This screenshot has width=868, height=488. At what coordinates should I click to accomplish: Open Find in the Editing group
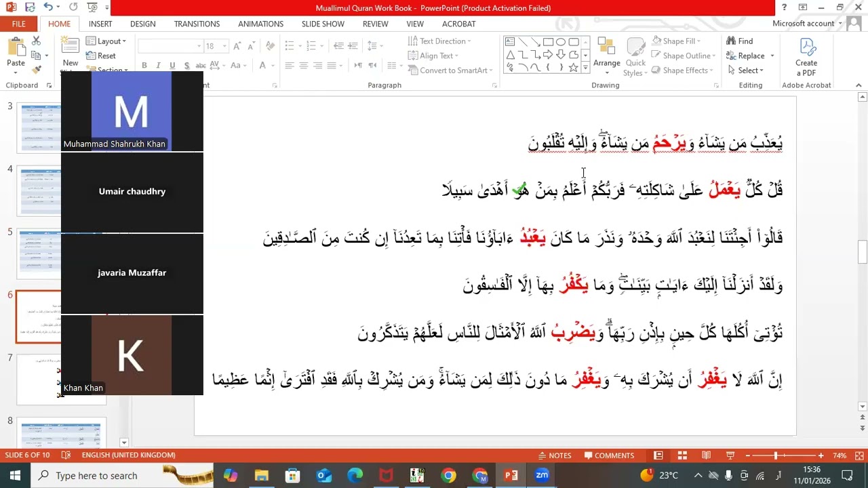(739, 41)
